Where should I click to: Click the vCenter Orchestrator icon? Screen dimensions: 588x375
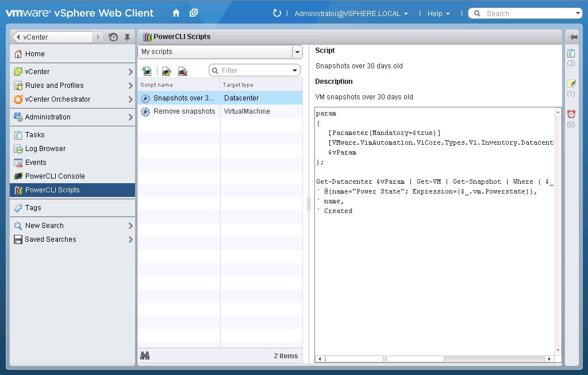18,99
